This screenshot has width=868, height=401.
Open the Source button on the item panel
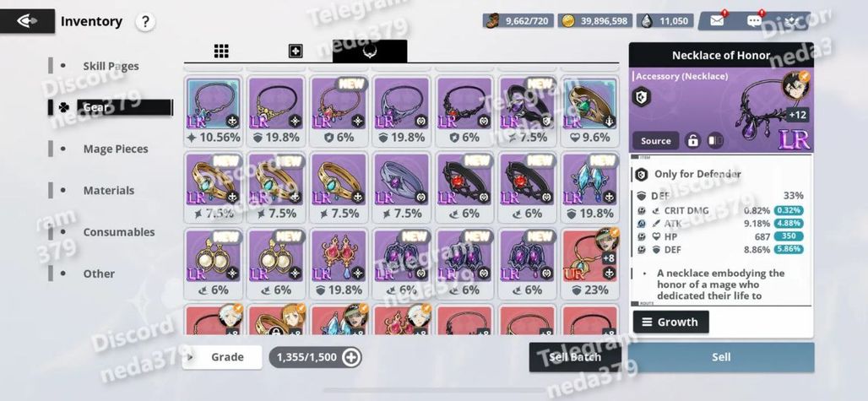[655, 141]
